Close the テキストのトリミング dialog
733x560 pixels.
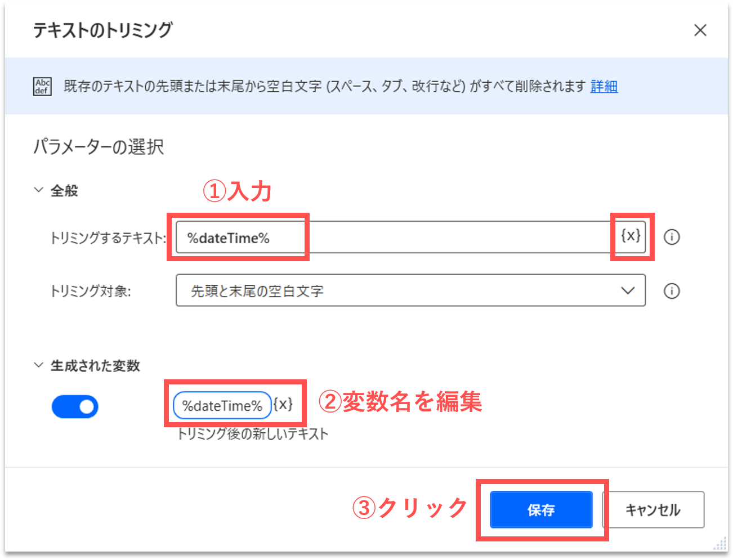click(x=700, y=30)
